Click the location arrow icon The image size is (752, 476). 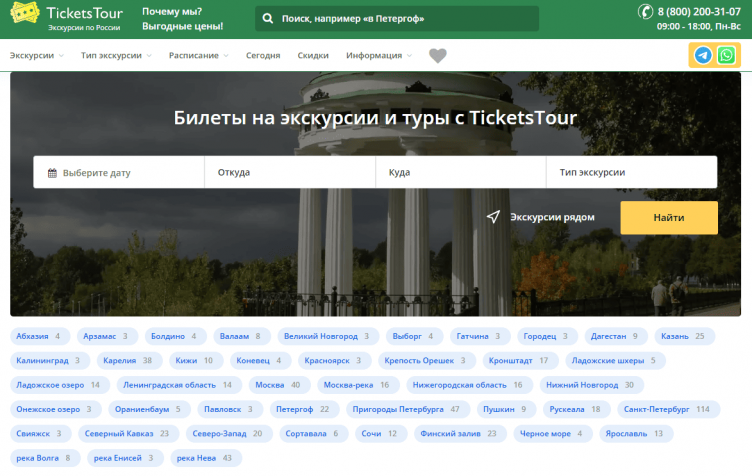point(493,217)
